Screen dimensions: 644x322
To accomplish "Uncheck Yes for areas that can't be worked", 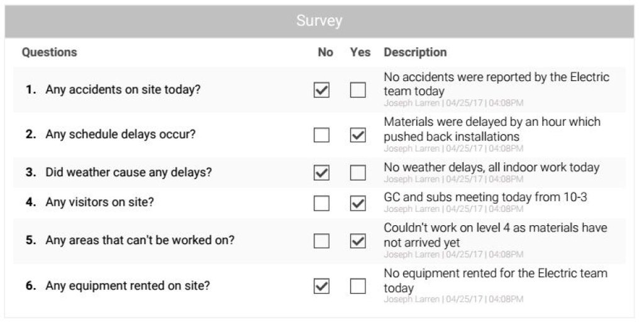I will 358,241.
